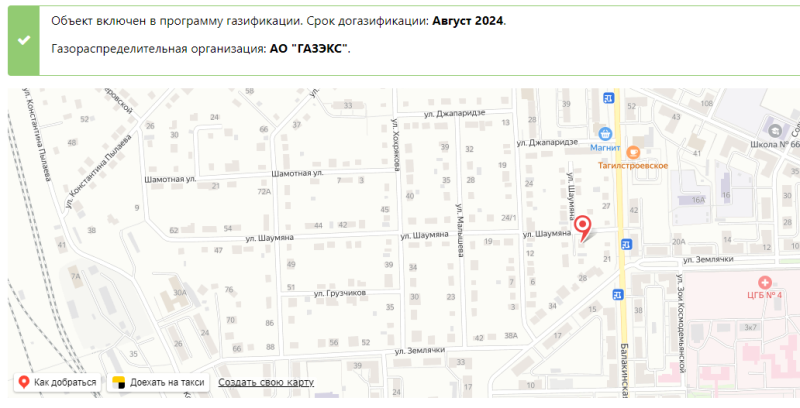This screenshot has width=800, height=408.
Task: Click the red pin icon in Как добраться
Action: tap(22, 382)
